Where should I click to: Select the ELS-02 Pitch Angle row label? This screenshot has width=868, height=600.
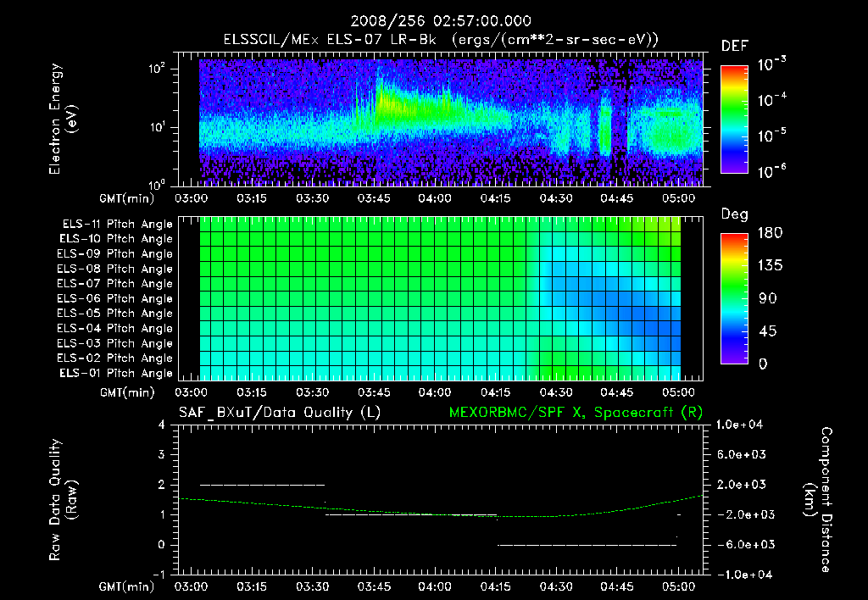[x=115, y=358]
